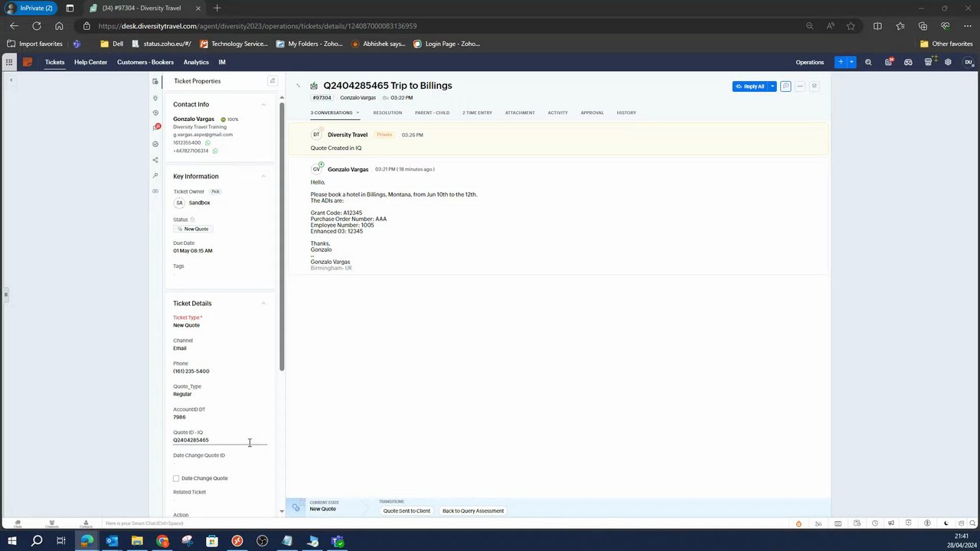
Task: Open the Analytics module
Action: coord(196,62)
